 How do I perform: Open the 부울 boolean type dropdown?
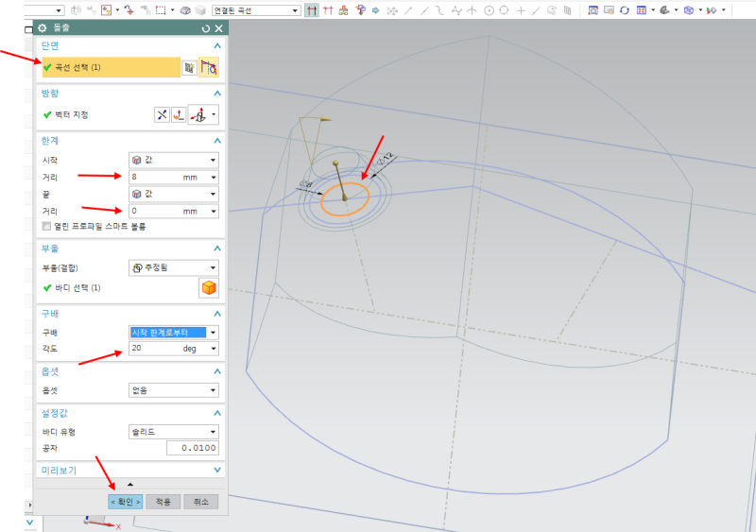(x=173, y=267)
